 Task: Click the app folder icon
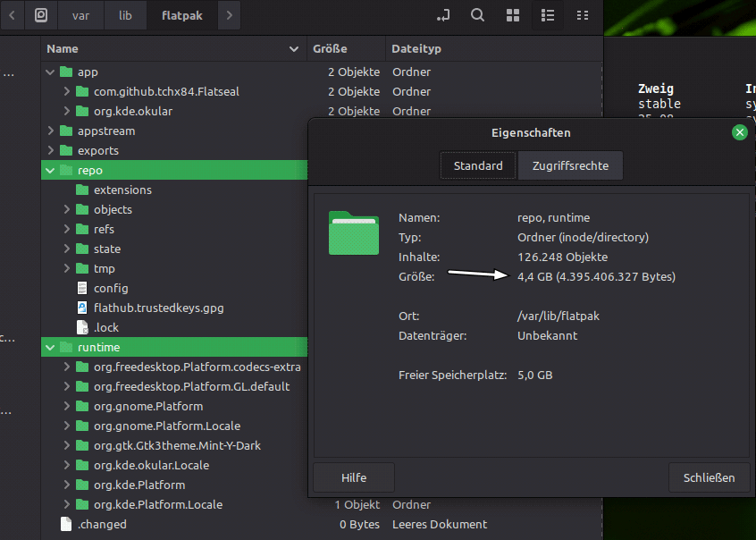pyautogui.click(x=66, y=72)
